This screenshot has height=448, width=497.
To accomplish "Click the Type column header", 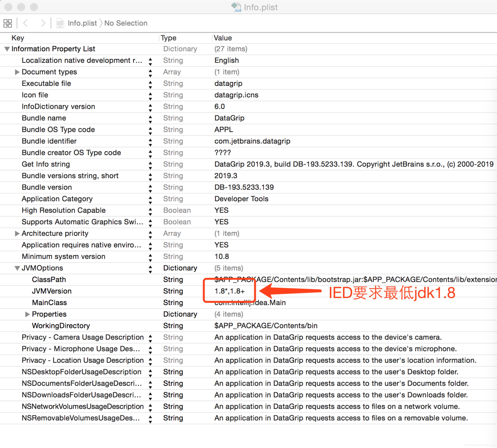I will [168, 38].
